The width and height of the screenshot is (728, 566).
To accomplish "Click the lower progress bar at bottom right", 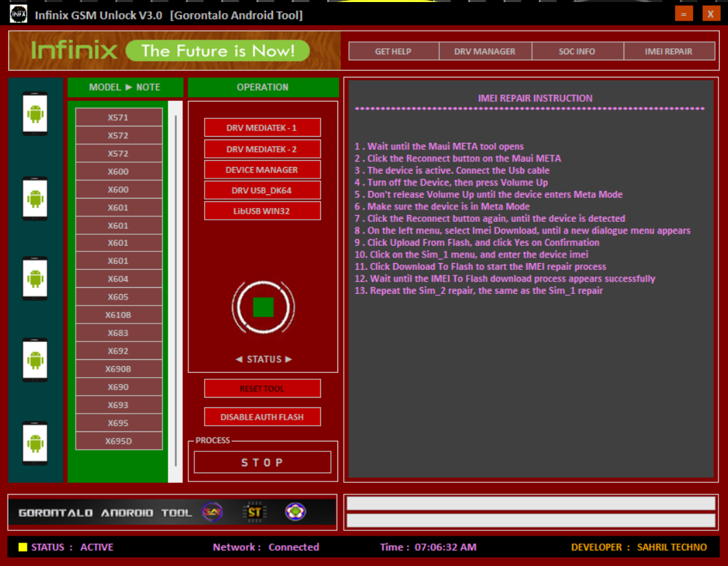I will tap(531, 521).
